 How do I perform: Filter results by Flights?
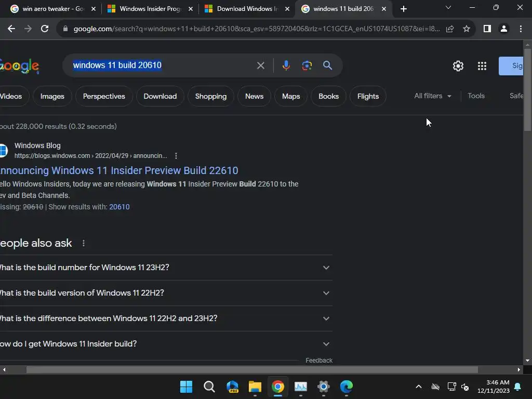(368, 96)
